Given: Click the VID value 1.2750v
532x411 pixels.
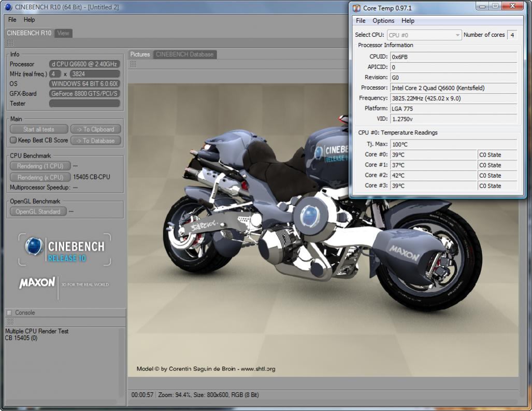Looking at the screenshot, I should click(x=453, y=119).
